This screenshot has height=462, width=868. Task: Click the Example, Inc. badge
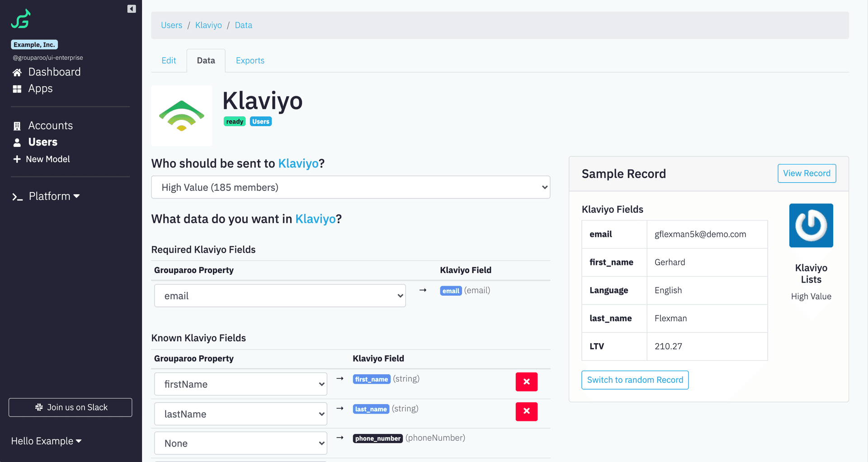[x=34, y=45]
